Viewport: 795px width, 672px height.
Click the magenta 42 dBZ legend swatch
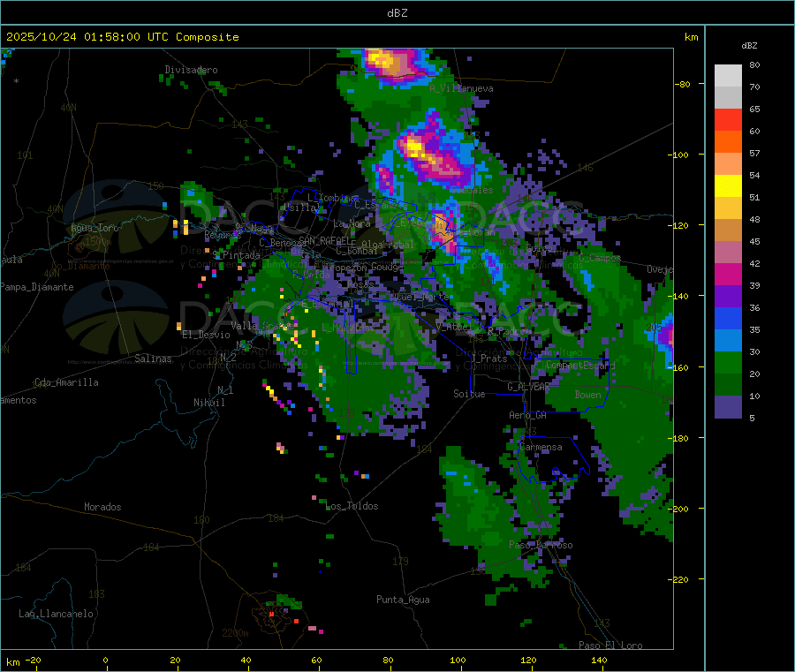click(728, 274)
